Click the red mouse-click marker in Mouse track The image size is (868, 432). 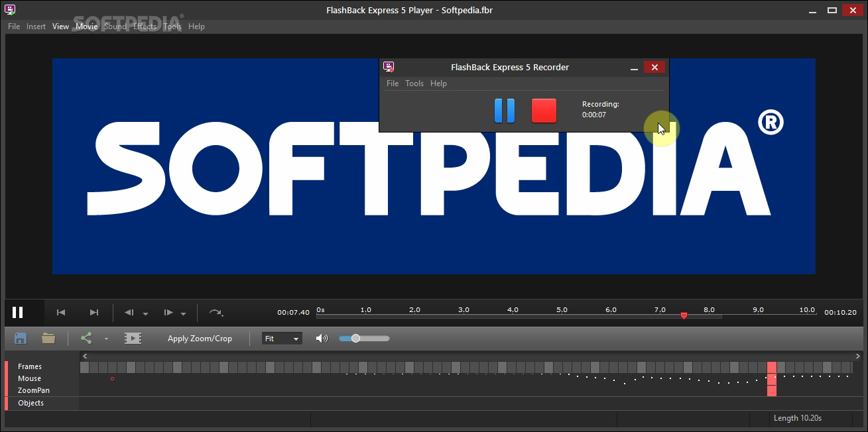coord(772,380)
